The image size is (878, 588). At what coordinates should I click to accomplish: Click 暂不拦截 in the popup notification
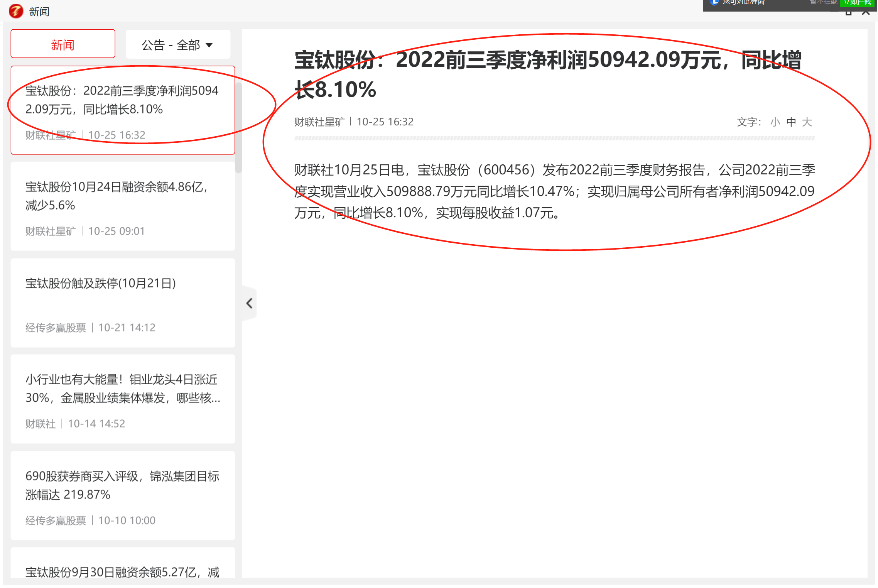pyautogui.click(x=823, y=3)
